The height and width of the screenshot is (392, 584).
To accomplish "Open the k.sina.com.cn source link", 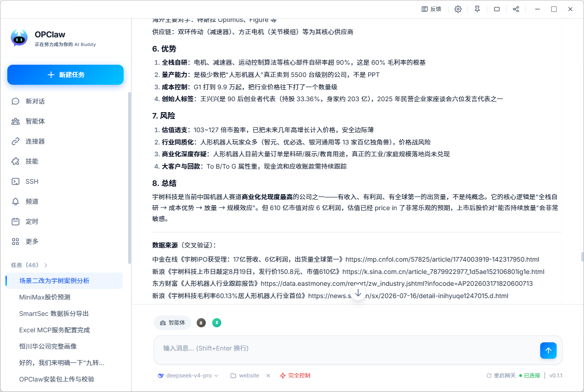I will point(443,272).
